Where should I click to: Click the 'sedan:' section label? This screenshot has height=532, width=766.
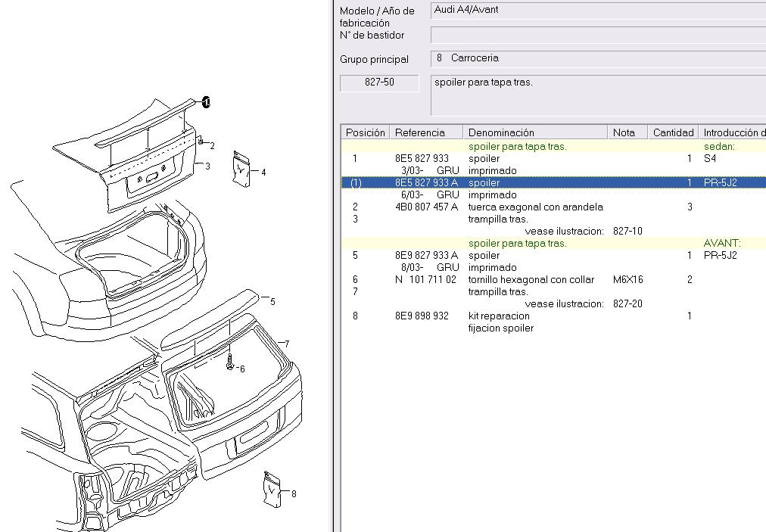(x=719, y=146)
